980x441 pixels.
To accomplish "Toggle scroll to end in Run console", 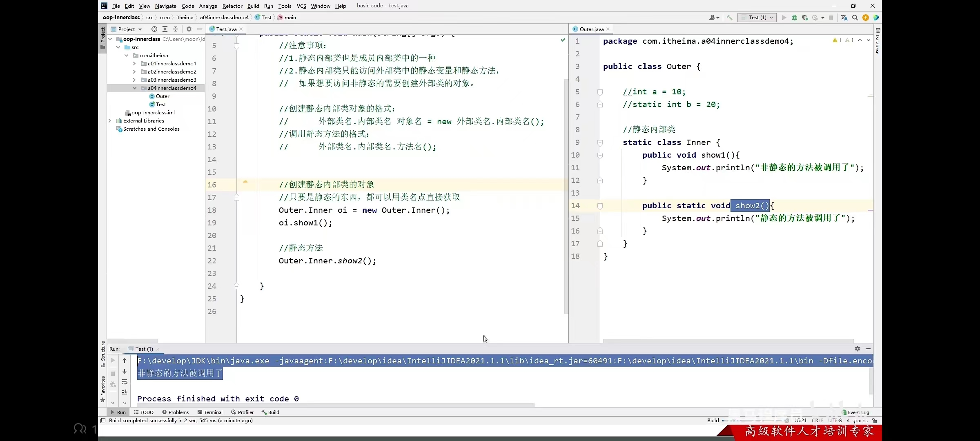I will (x=125, y=392).
